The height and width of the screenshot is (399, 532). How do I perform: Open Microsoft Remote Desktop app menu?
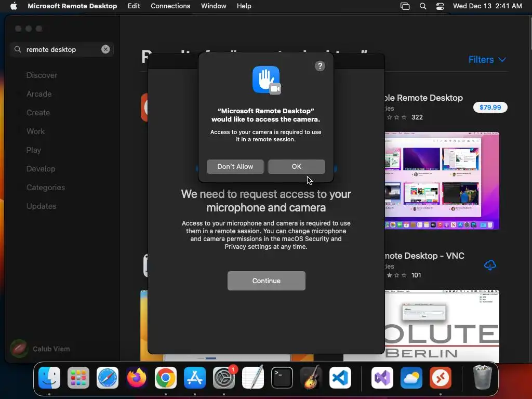[72, 6]
